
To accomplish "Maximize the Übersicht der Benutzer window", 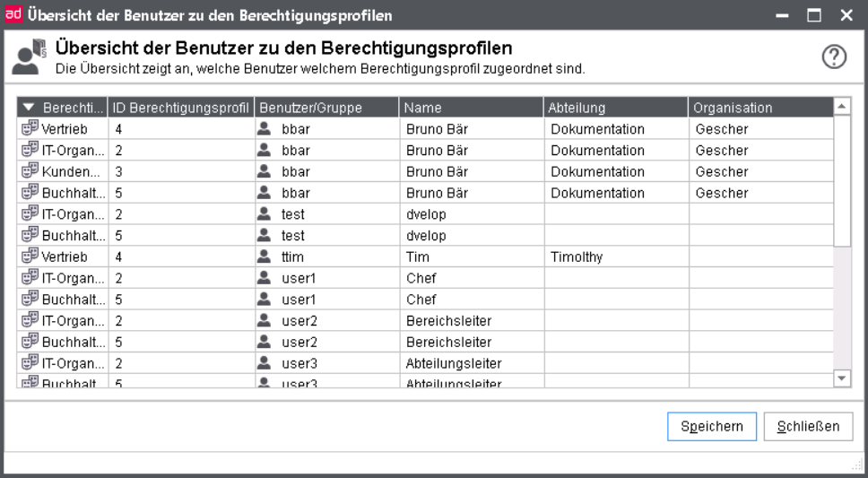I will [x=814, y=15].
